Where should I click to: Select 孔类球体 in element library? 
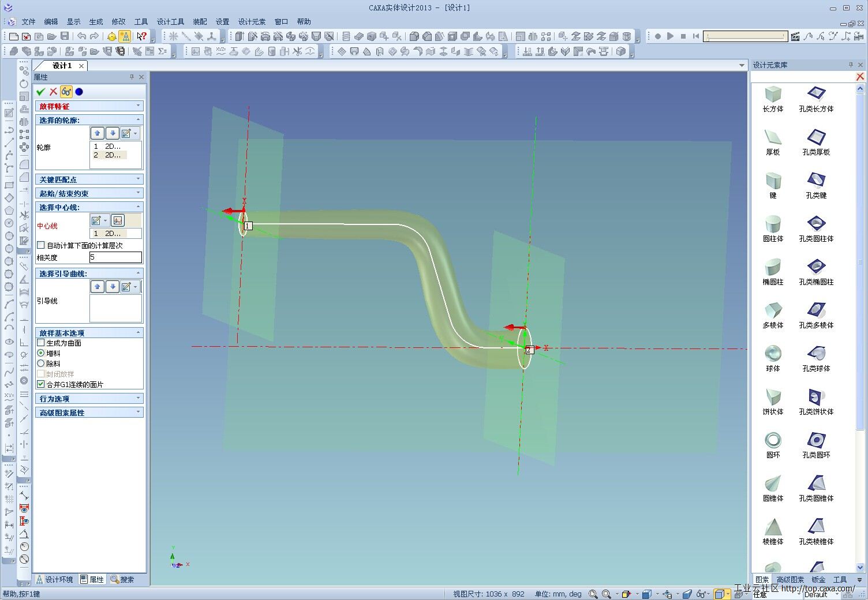click(x=816, y=358)
